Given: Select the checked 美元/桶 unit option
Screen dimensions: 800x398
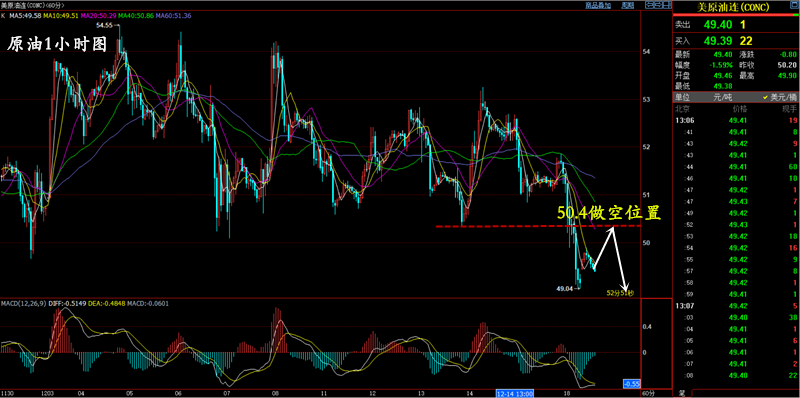Looking at the screenshot, I should (x=779, y=97).
